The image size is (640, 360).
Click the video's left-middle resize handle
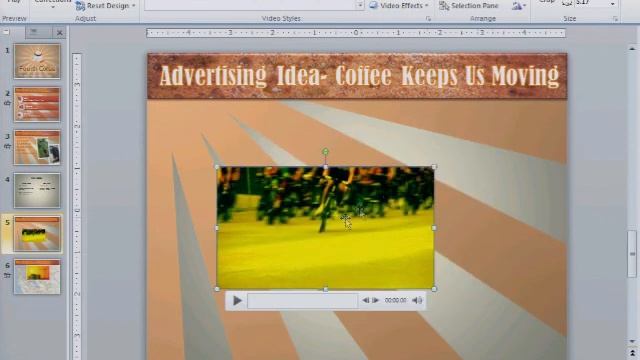[x=217, y=228]
